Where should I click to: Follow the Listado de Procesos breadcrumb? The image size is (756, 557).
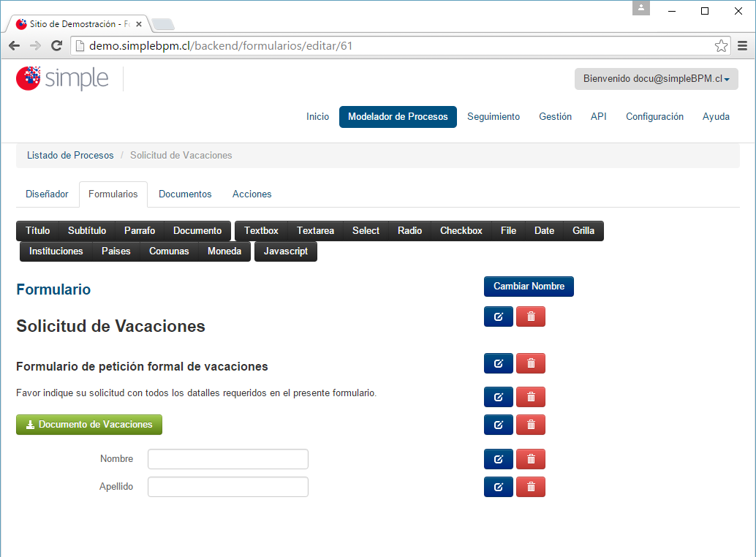tap(70, 155)
